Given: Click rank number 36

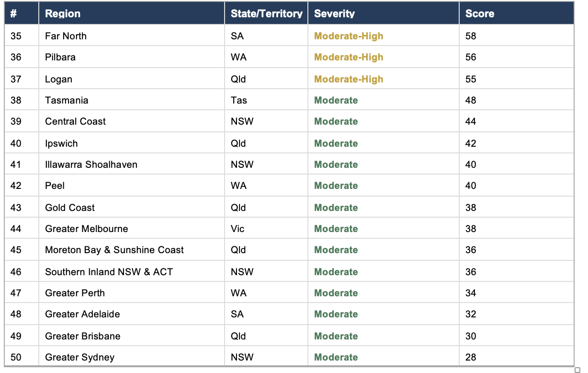Looking at the screenshot, I should click(16, 57).
